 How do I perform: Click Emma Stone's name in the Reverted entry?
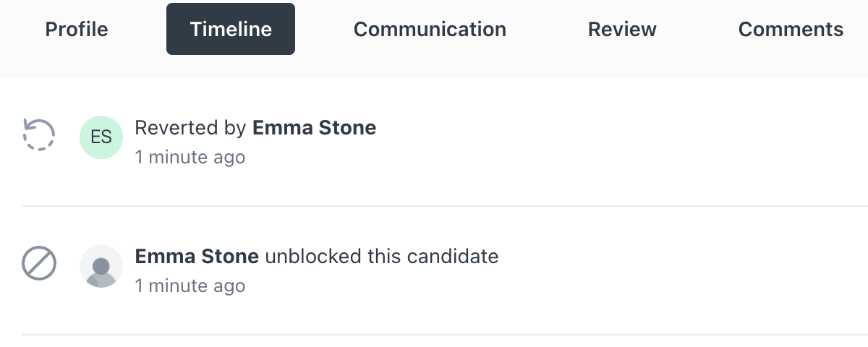314,128
